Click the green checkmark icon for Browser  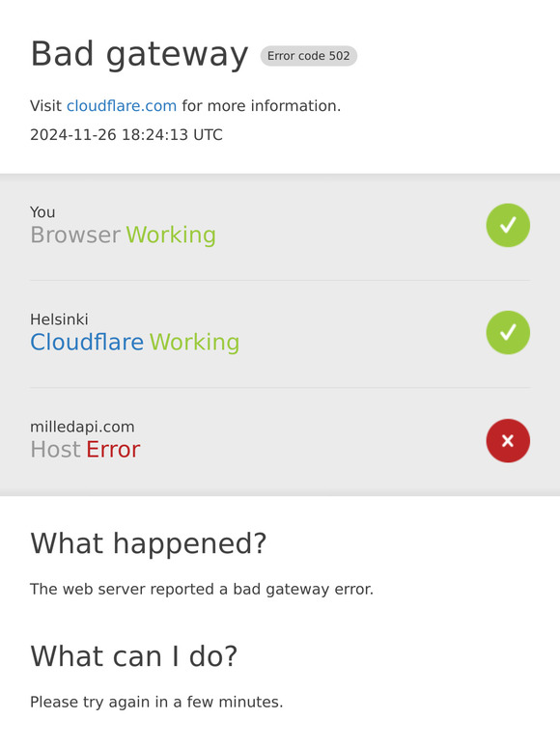508,225
